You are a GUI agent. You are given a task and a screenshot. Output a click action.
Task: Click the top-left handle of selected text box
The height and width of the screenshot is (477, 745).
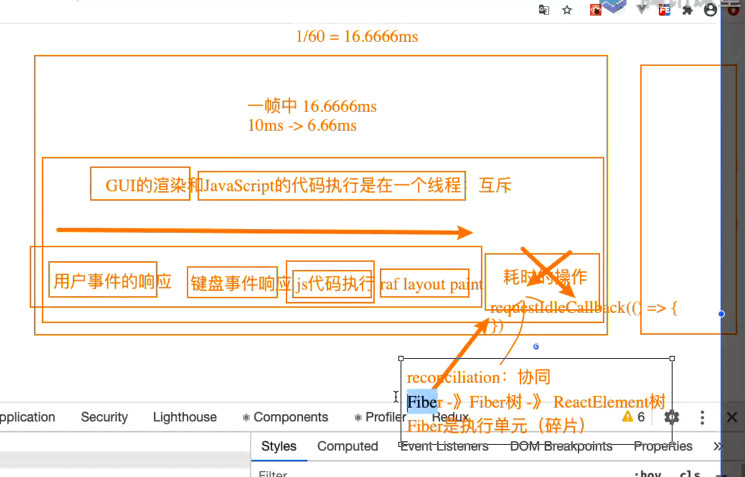point(401,358)
